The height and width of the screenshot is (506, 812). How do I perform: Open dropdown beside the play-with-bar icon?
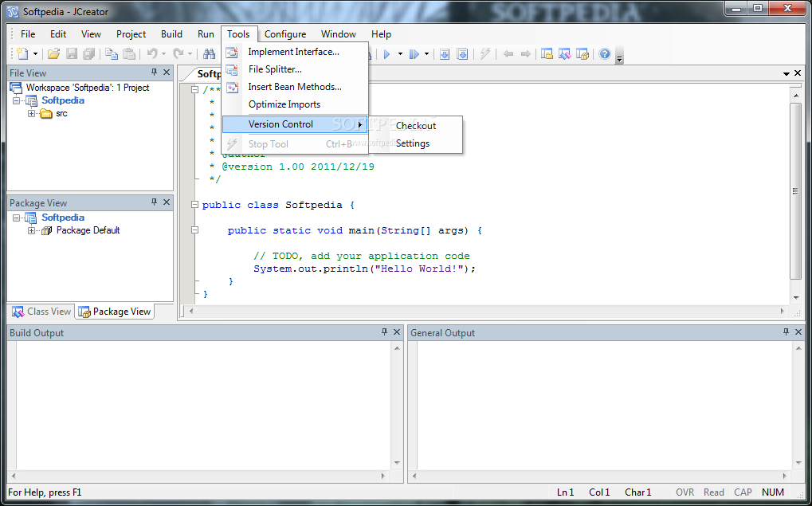pyautogui.click(x=426, y=54)
